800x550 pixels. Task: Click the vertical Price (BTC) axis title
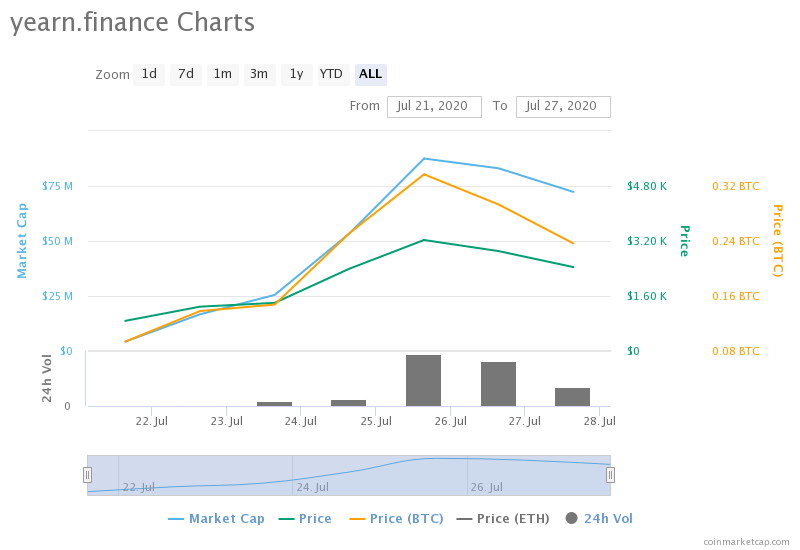point(778,241)
